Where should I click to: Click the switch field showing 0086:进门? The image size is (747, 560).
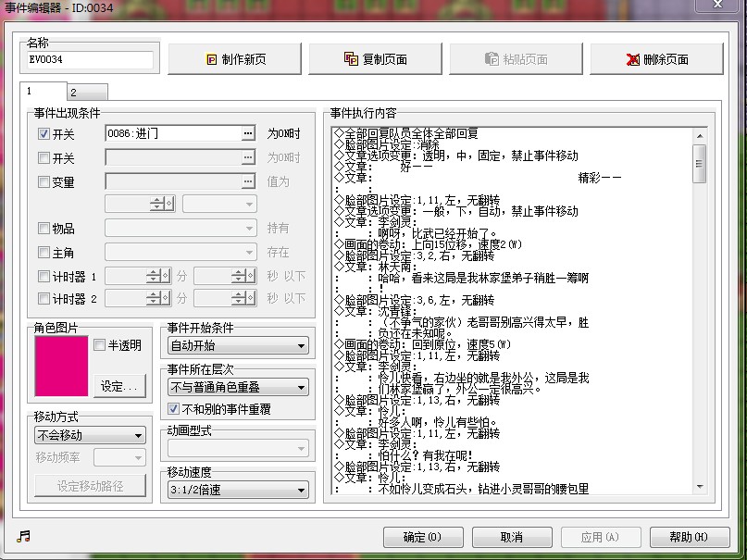click(x=173, y=133)
